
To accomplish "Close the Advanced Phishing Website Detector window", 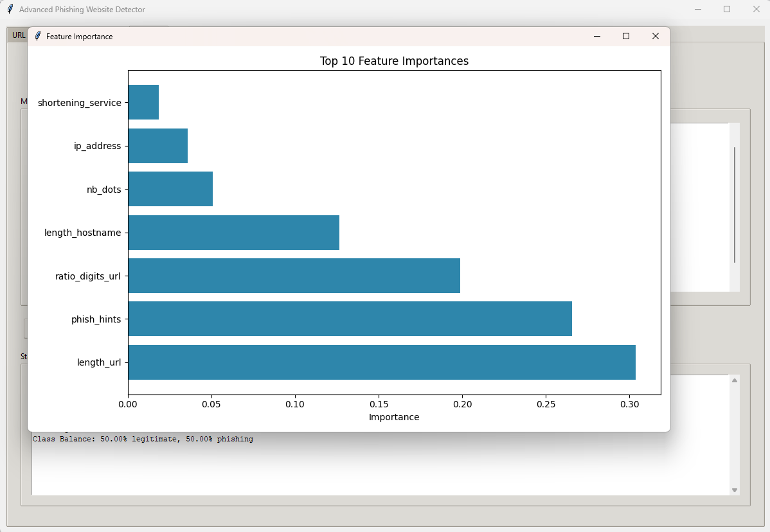I will 756,10.
